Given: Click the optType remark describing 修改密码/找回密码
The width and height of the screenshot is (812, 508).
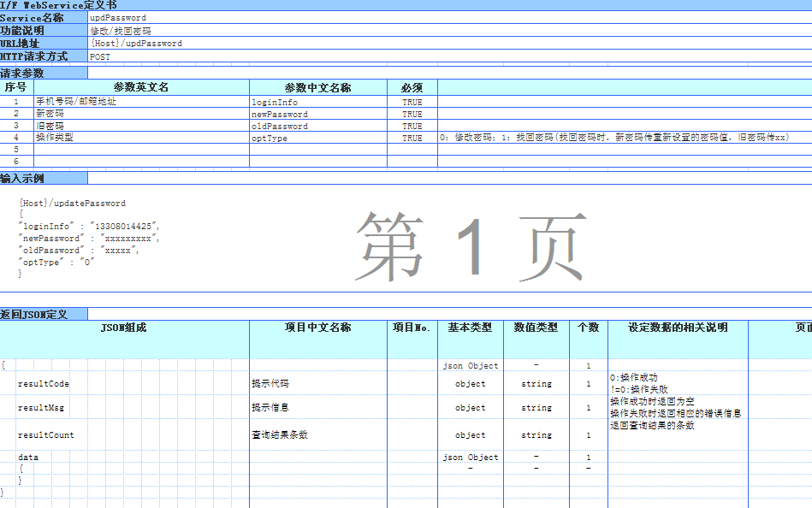Looking at the screenshot, I should click(x=614, y=137).
